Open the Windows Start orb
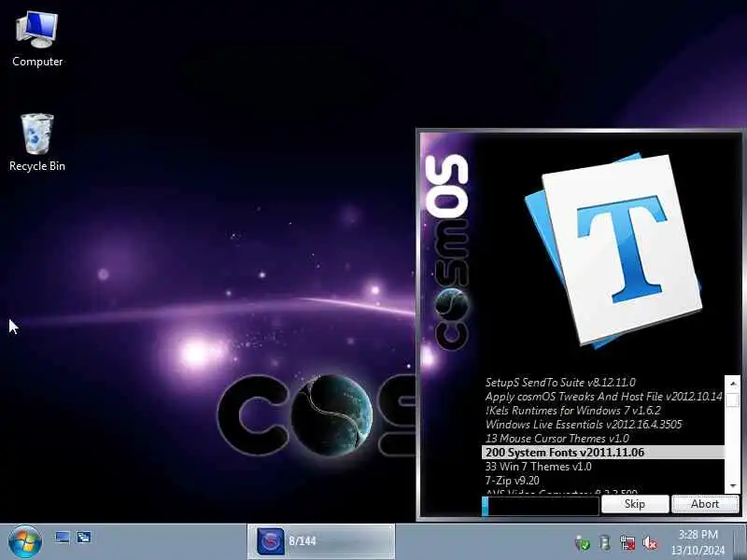This screenshot has width=747, height=560. pos(25,541)
